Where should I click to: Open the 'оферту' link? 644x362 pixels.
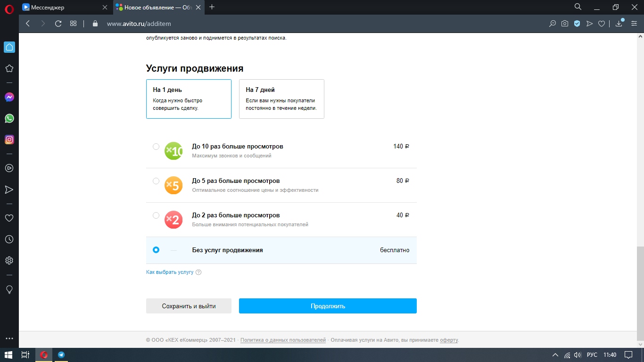coord(449,340)
